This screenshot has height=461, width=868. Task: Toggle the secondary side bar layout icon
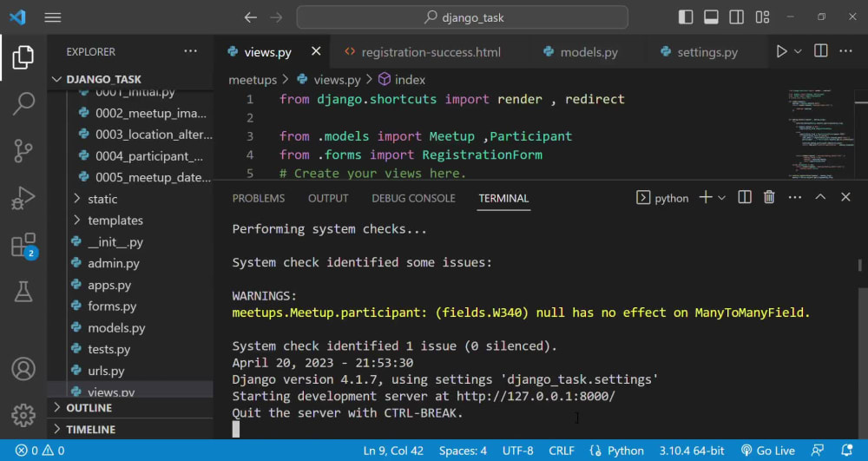tap(736, 17)
